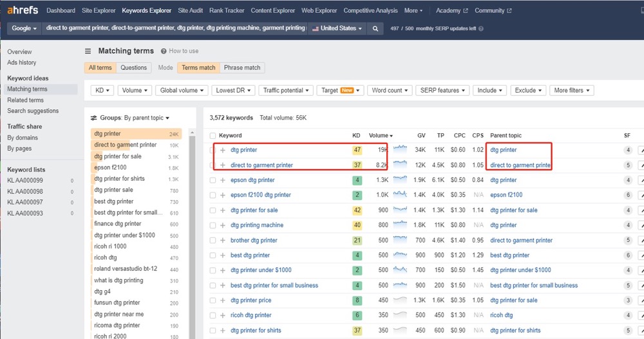Add epson f2100 dtg printer via plus icon
Screen dimensions: 644x339
coord(223,196)
